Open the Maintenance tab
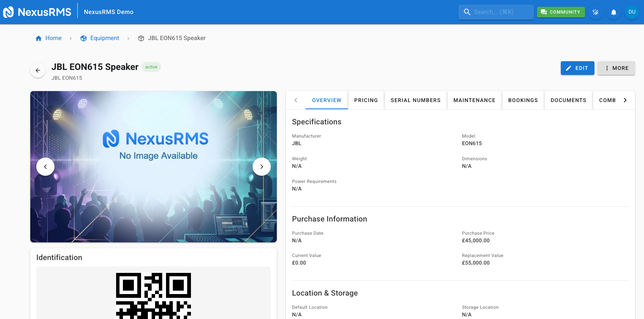 (x=474, y=100)
